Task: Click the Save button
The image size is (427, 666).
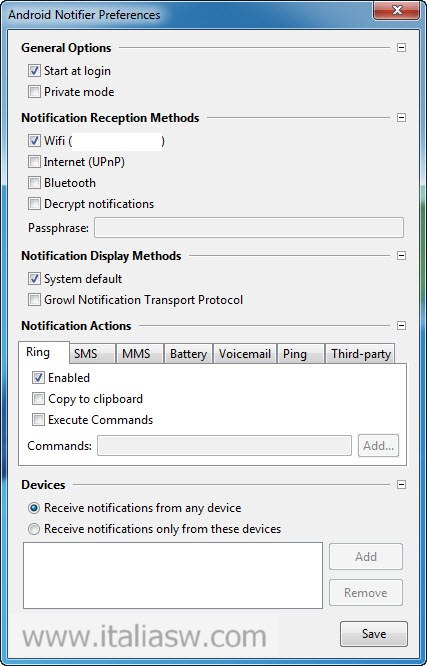Action: [x=374, y=634]
